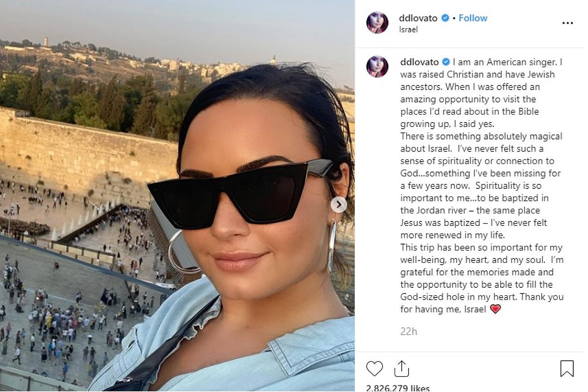Open the ddlovato username in the caption
This screenshot has width=588, height=392.
pos(419,62)
